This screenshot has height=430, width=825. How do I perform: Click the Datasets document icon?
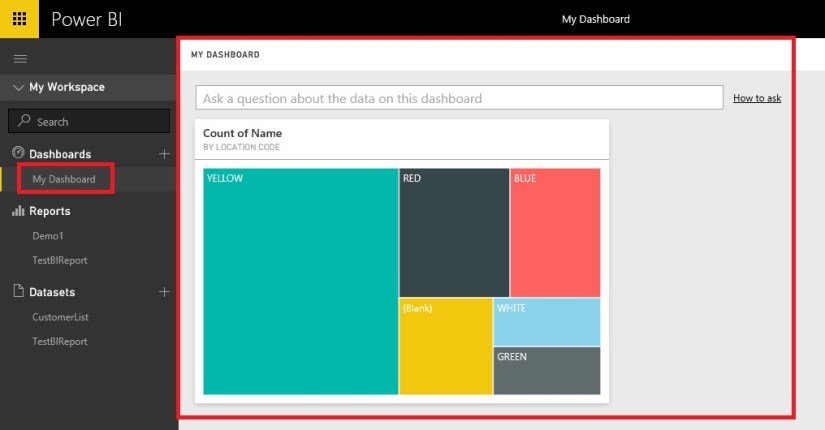18,291
